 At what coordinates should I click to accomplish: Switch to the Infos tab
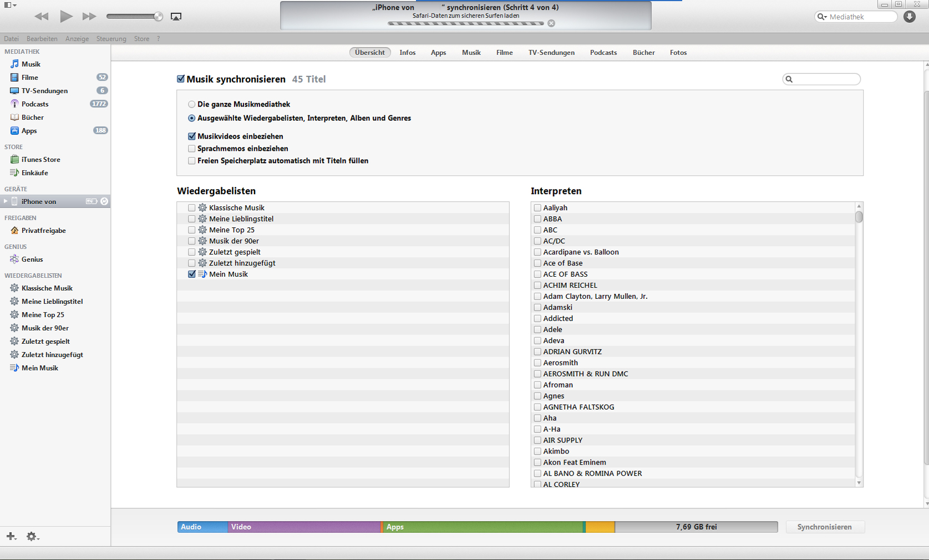408,53
